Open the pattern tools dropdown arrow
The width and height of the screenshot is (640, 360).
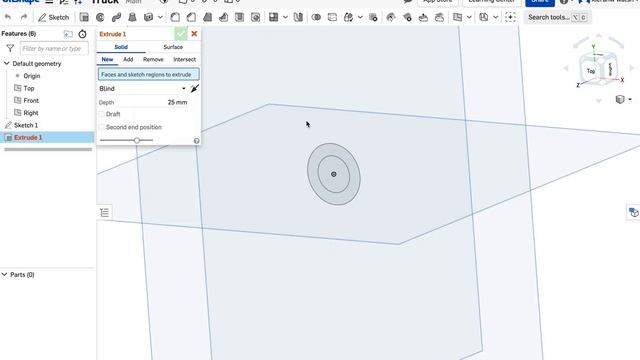coord(285,17)
